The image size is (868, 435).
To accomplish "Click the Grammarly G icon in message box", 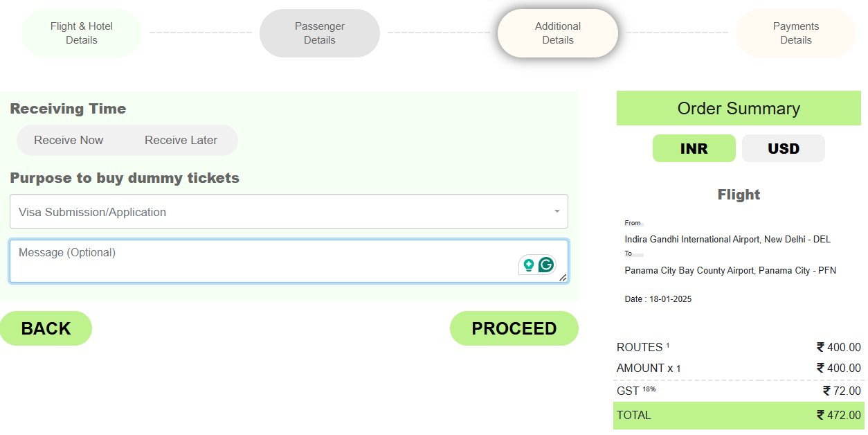I will tap(547, 265).
